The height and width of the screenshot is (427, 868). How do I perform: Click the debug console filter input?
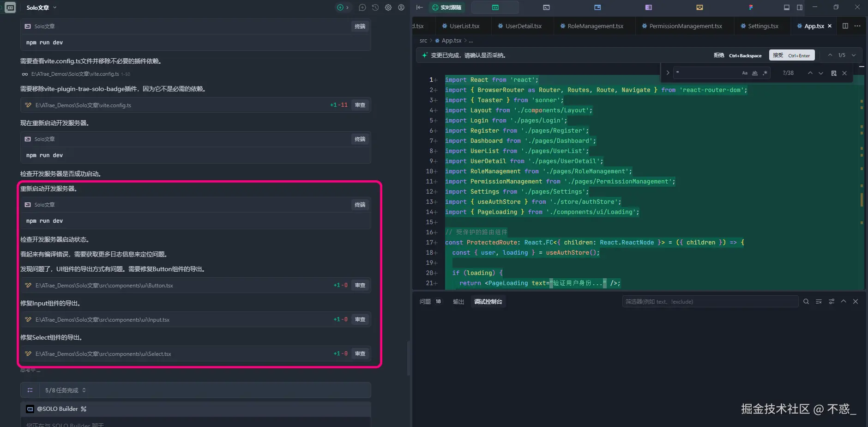710,301
